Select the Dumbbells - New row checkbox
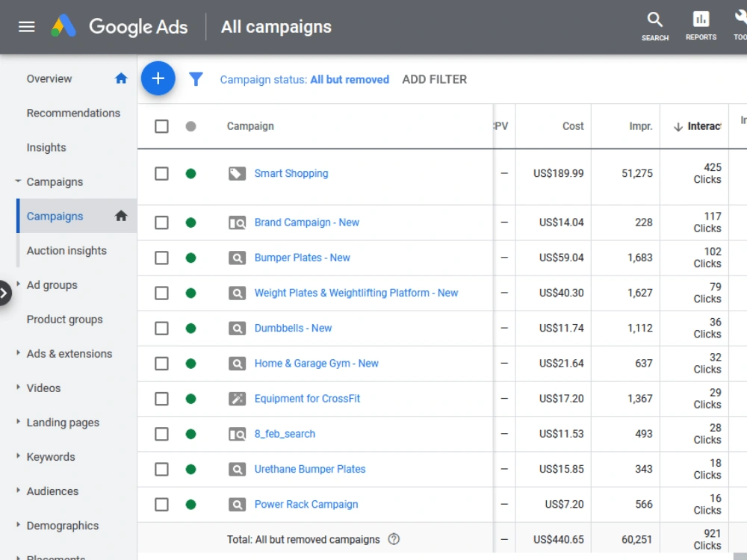Viewport: 747px width, 560px height. coord(161,328)
